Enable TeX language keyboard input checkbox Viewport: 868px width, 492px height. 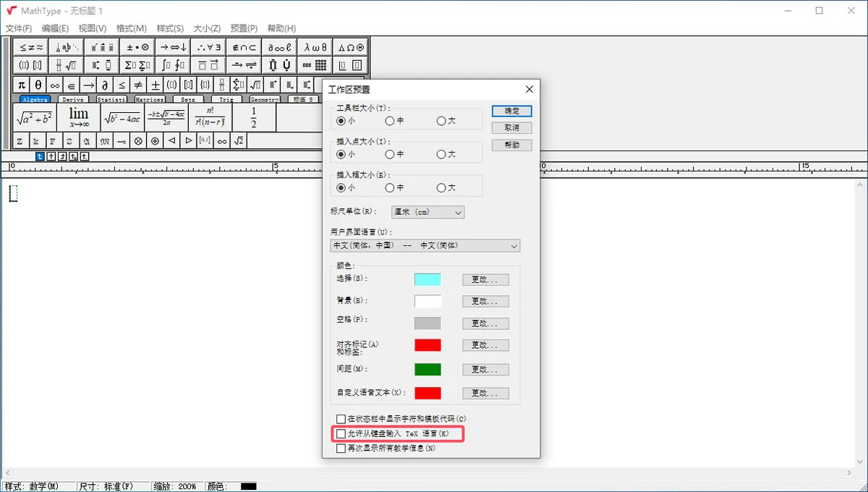point(341,434)
